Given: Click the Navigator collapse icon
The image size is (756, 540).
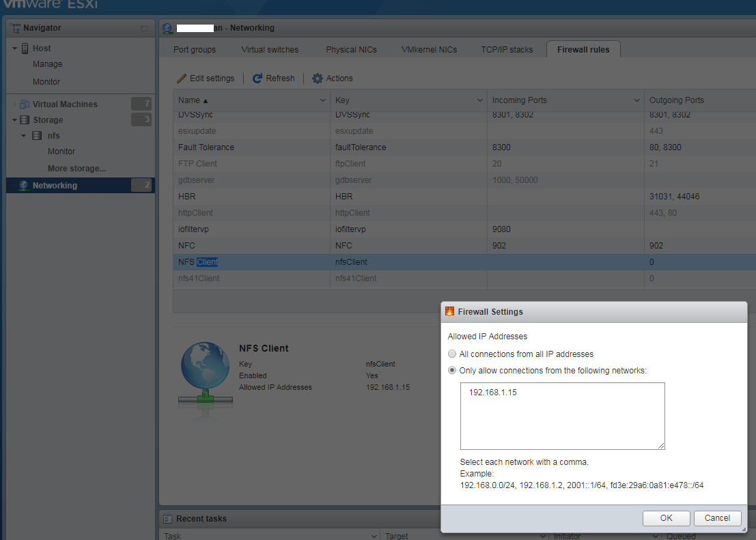Looking at the screenshot, I should tap(143, 29).
